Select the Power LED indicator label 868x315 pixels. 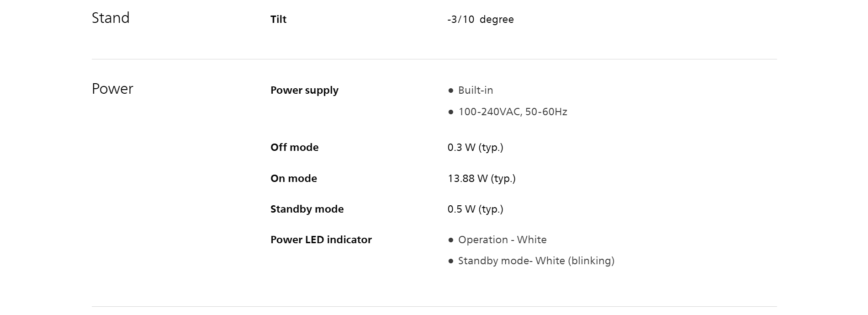[321, 240]
